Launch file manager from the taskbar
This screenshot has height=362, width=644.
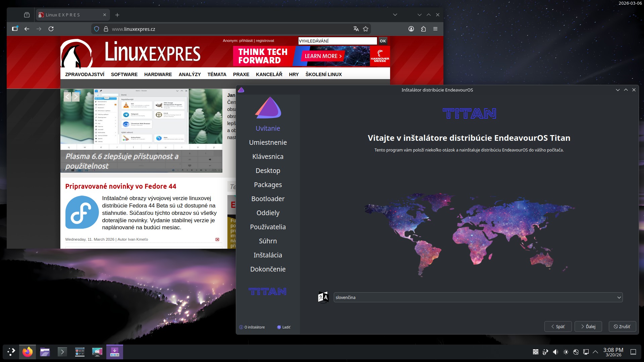[45, 352]
